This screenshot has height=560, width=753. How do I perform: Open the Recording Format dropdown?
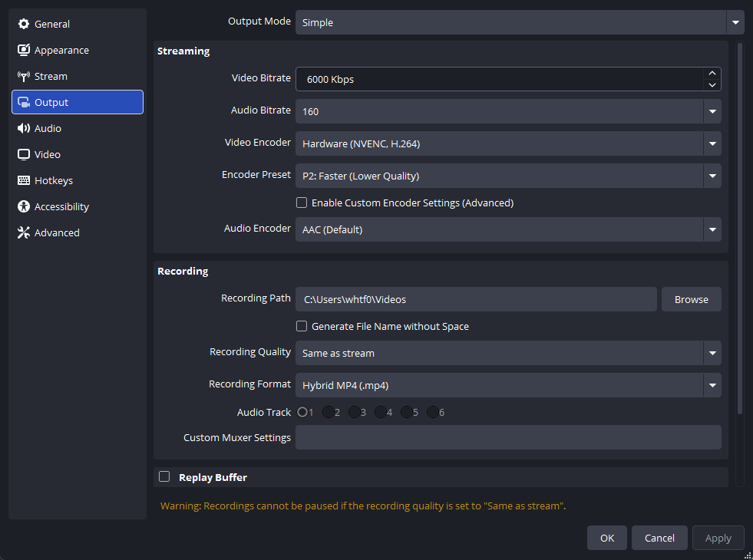(508, 385)
